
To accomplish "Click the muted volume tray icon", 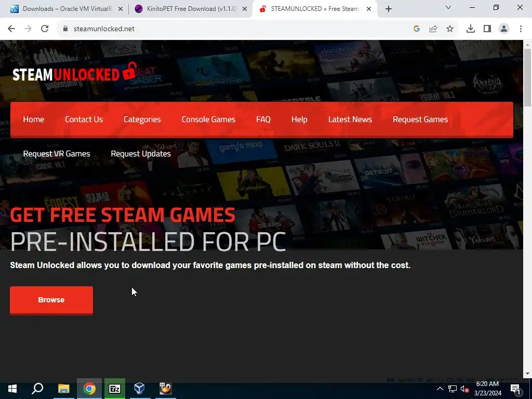I will click(x=464, y=389).
